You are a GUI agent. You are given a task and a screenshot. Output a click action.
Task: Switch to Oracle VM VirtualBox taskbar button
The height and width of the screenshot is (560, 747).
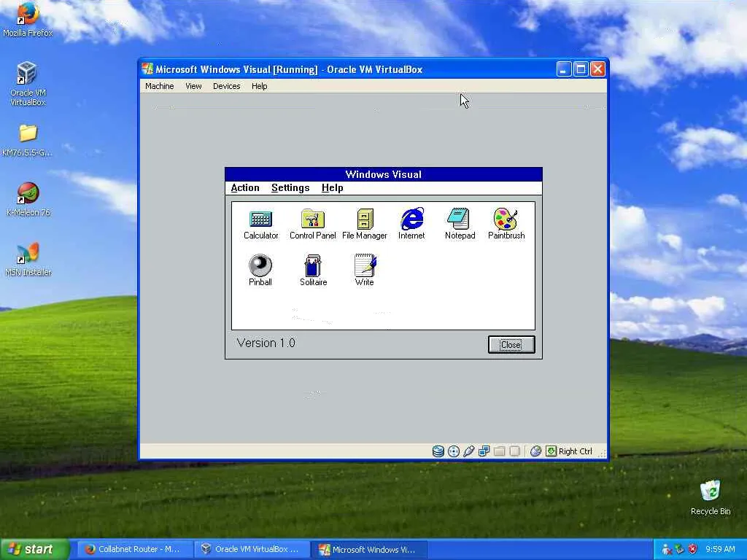(251, 549)
